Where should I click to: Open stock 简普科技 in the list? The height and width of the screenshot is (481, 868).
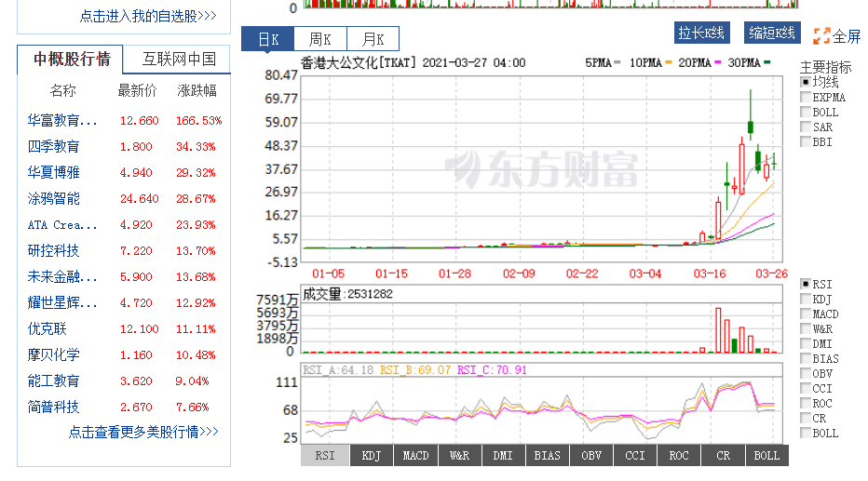54,407
